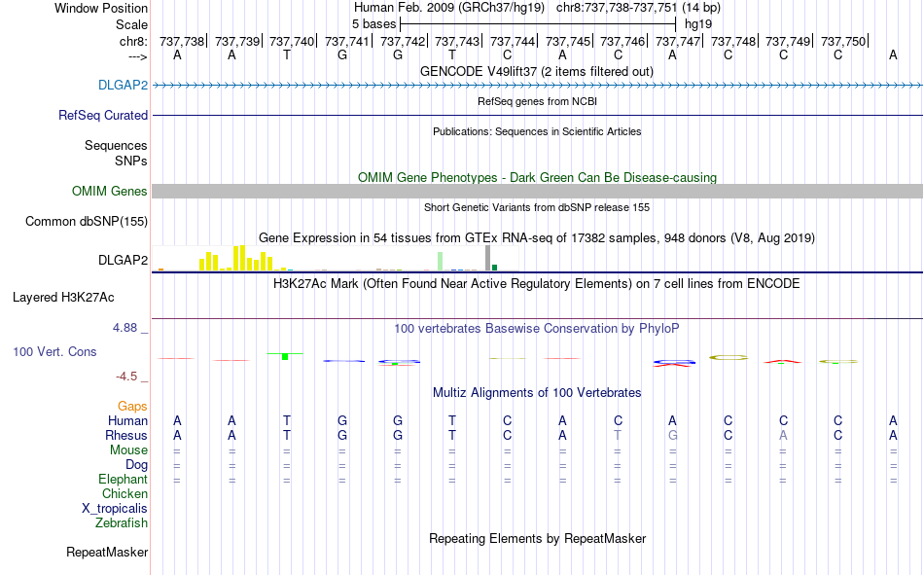Open the 100 Vert. Cons label
This screenshot has height=575, width=924.
tap(54, 351)
